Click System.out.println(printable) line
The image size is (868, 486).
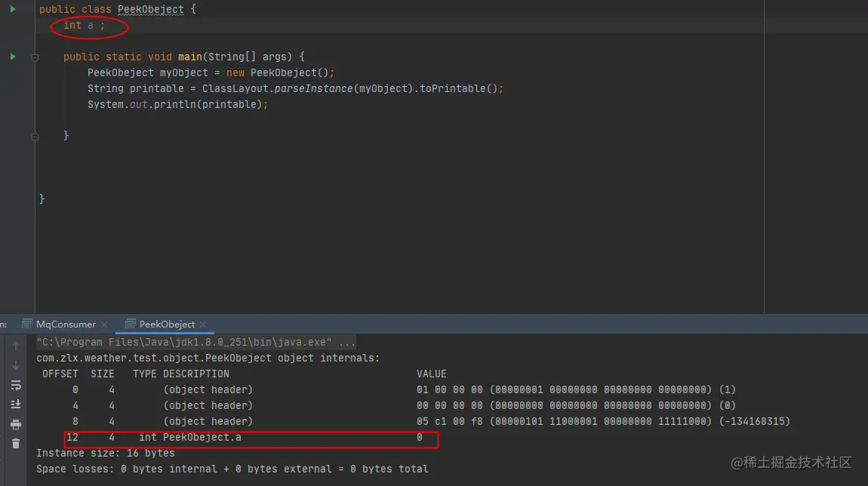pos(177,105)
